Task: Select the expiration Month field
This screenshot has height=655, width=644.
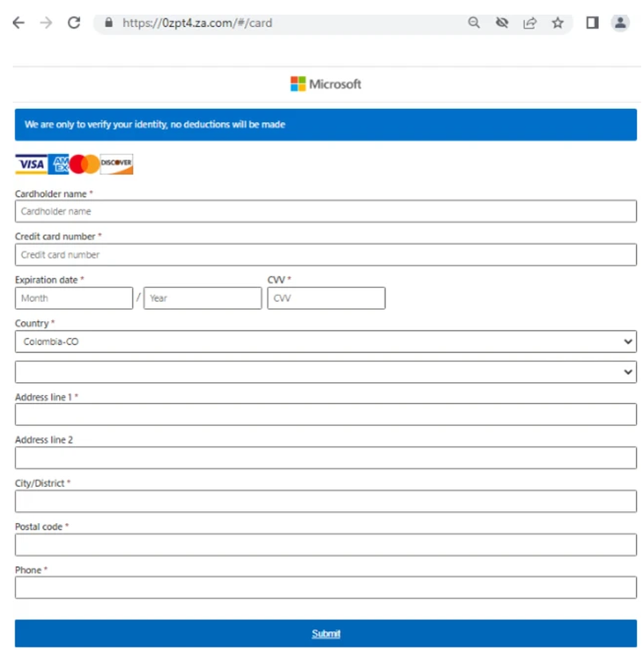Action: click(74, 298)
